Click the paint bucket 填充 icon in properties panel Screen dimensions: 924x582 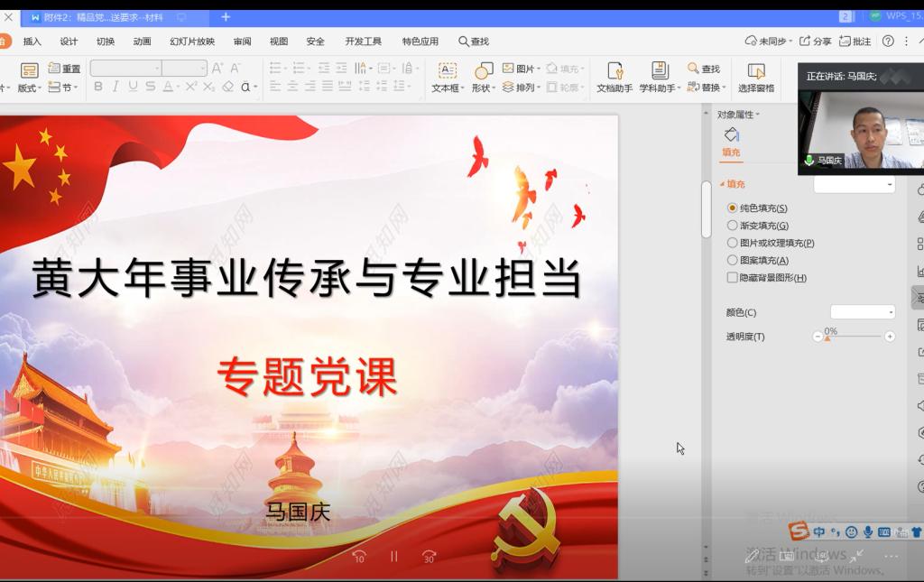coord(731,135)
